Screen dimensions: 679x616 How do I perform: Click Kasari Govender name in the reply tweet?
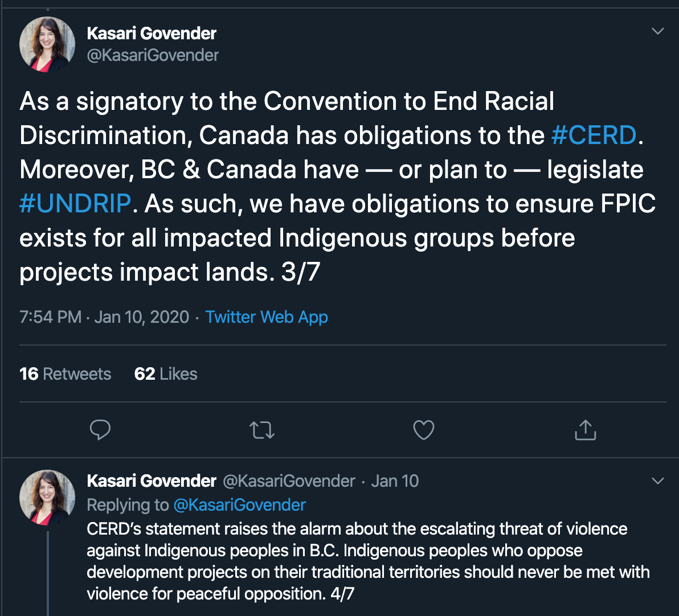coord(152,481)
